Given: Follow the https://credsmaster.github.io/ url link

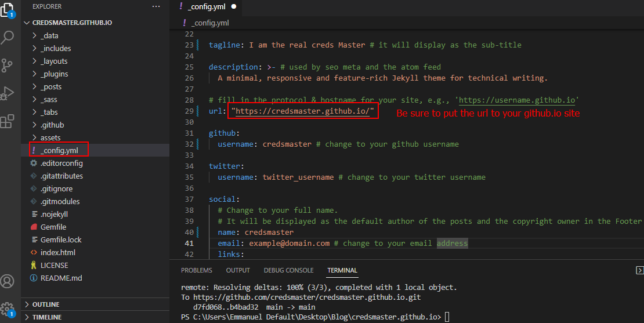Looking at the screenshot, I should (303, 111).
